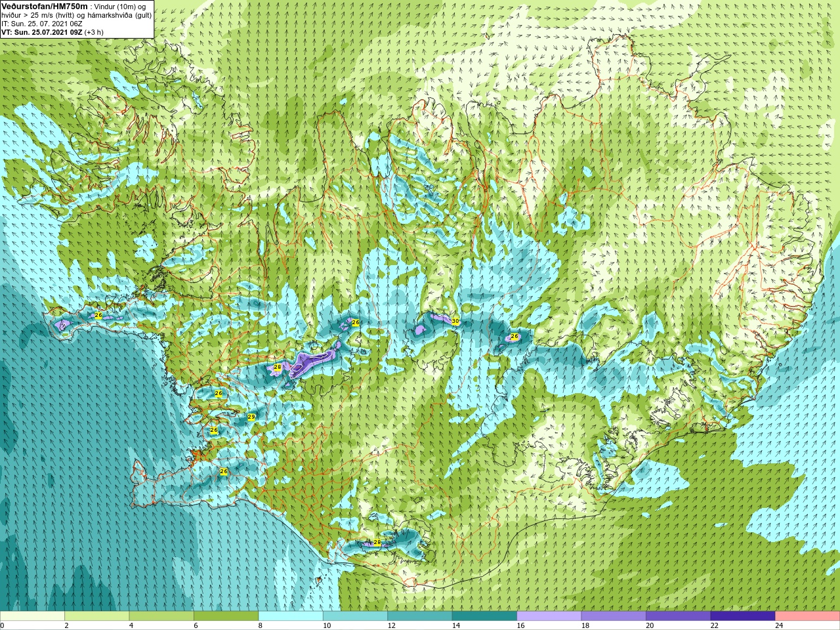Select the 6–8 m/s olive green legend swatch
Screen dimensions: 840x630
tap(226, 616)
